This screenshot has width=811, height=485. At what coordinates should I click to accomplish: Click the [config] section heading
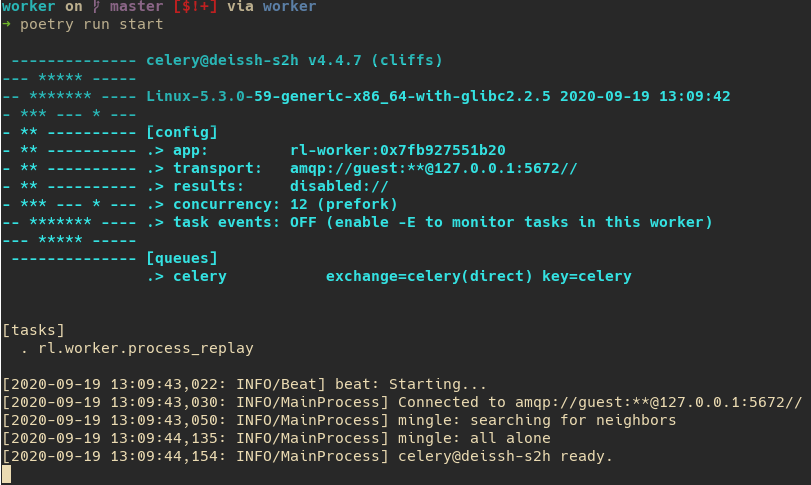coord(182,132)
